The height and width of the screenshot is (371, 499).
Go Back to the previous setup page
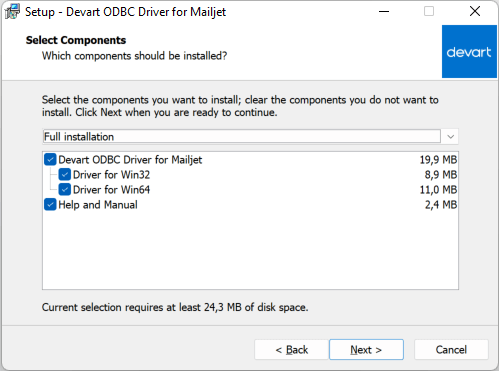(x=292, y=350)
